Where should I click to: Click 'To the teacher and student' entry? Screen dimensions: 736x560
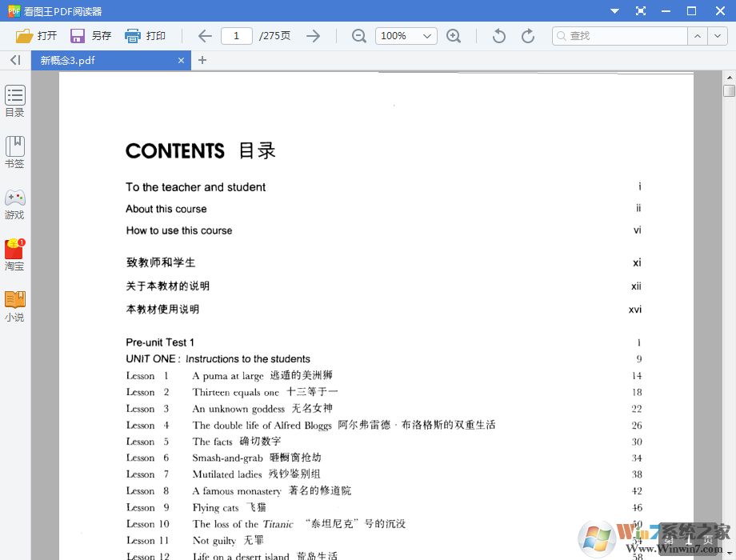coord(196,187)
